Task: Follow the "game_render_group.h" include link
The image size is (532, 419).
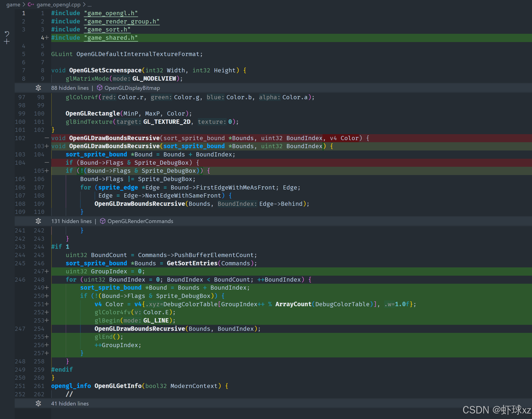Action: (122, 22)
